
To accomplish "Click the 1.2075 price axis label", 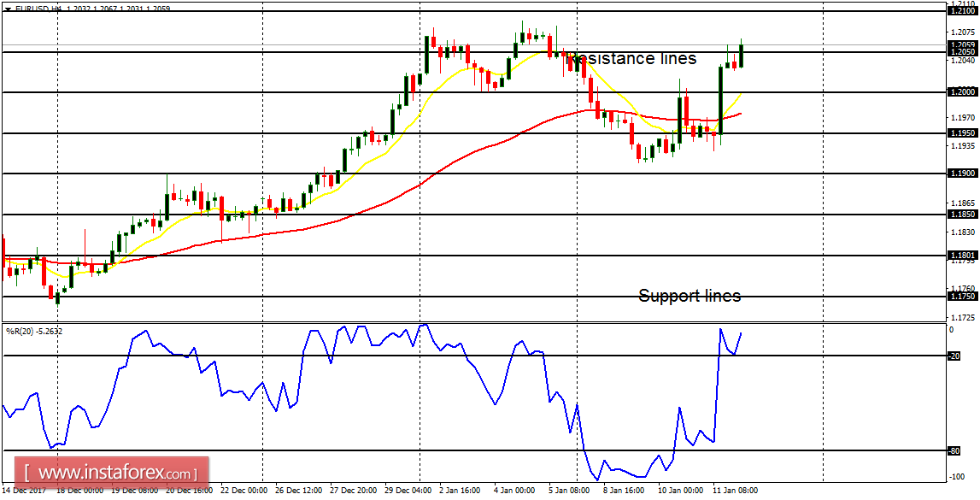I will 963,32.
